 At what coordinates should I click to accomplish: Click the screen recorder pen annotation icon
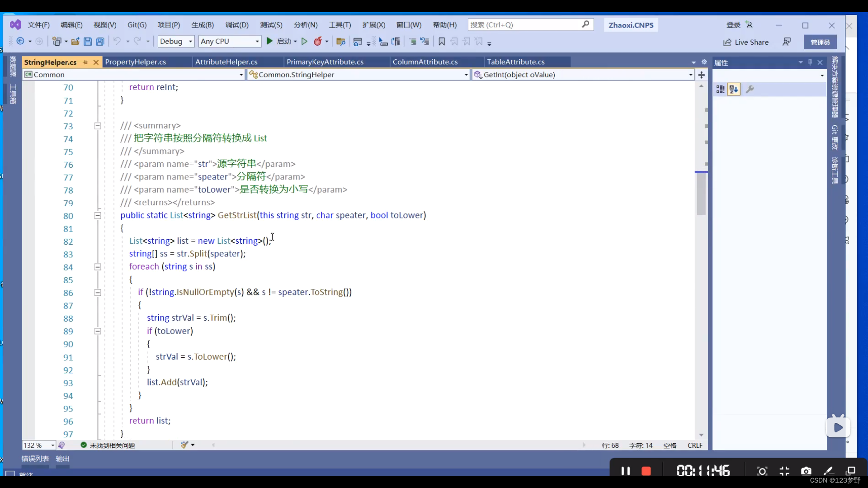point(828,471)
